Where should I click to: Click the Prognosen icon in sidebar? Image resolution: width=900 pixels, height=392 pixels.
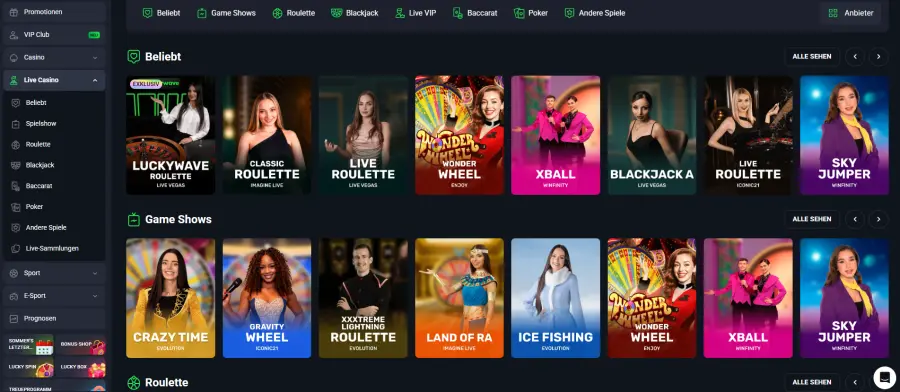[x=14, y=318]
